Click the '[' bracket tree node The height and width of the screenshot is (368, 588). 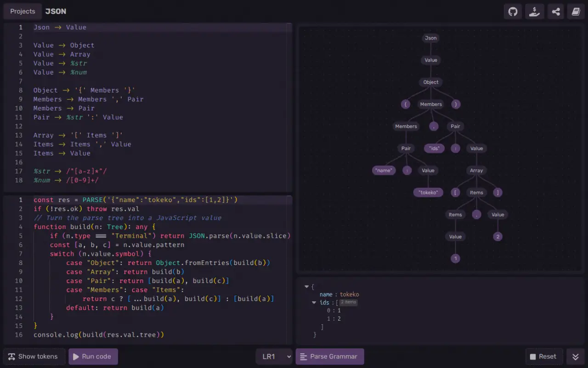point(456,193)
